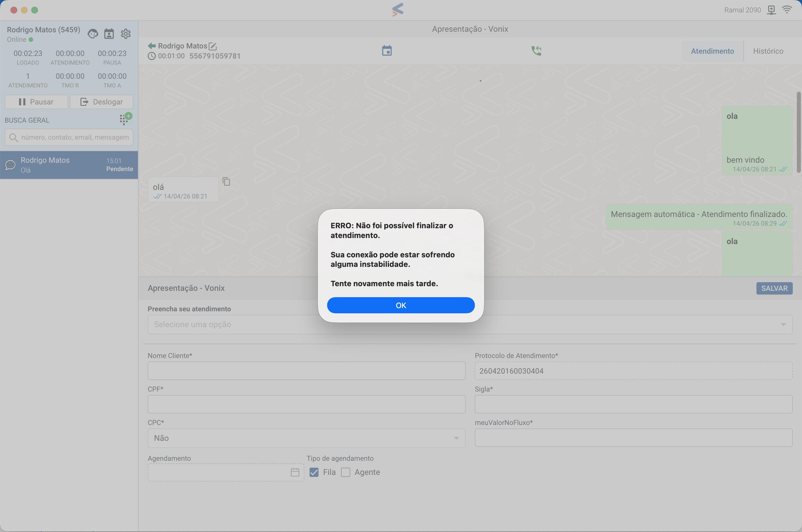This screenshot has height=532, width=802.
Task: Click the Deslogar button
Action: [102, 102]
